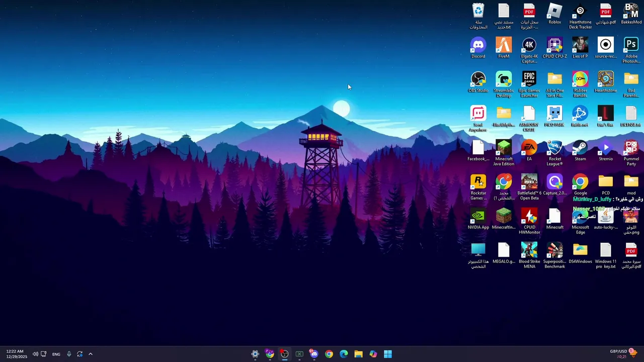Select the source-rec desktop file
Screen dimensions: 644x362
coord(606,48)
